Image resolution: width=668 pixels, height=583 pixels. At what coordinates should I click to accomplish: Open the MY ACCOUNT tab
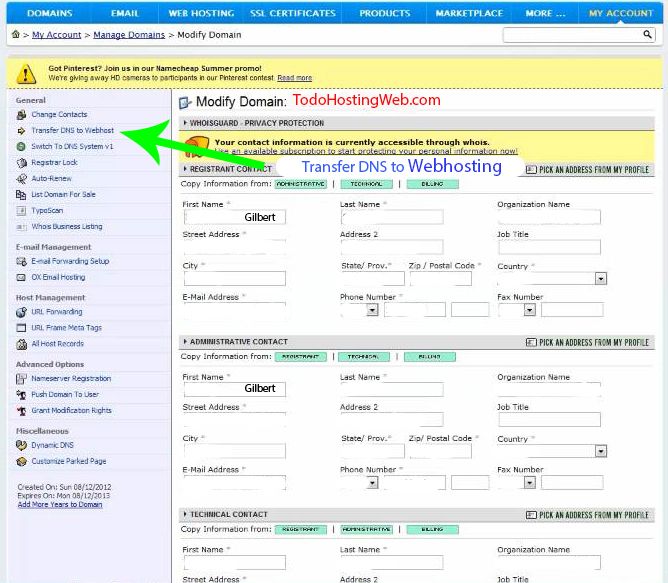click(x=621, y=13)
